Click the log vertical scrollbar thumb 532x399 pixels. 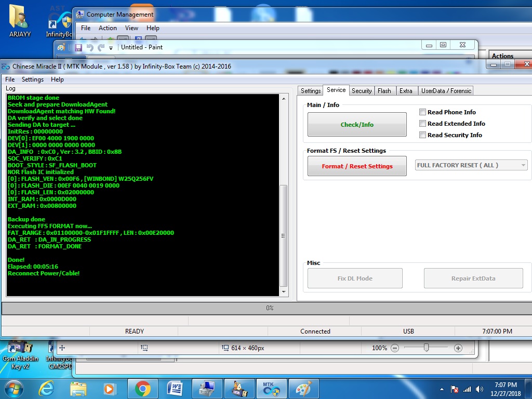click(x=284, y=236)
